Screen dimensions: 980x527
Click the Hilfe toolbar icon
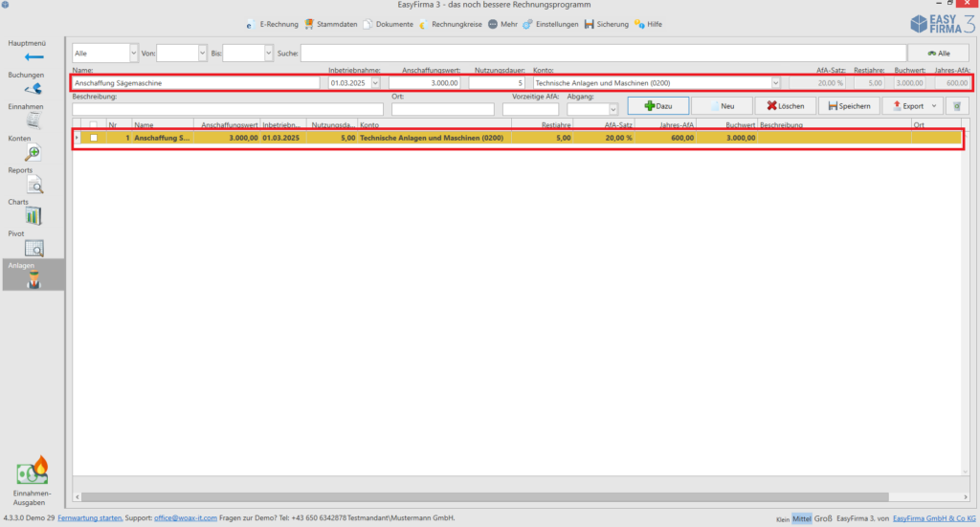pos(639,24)
